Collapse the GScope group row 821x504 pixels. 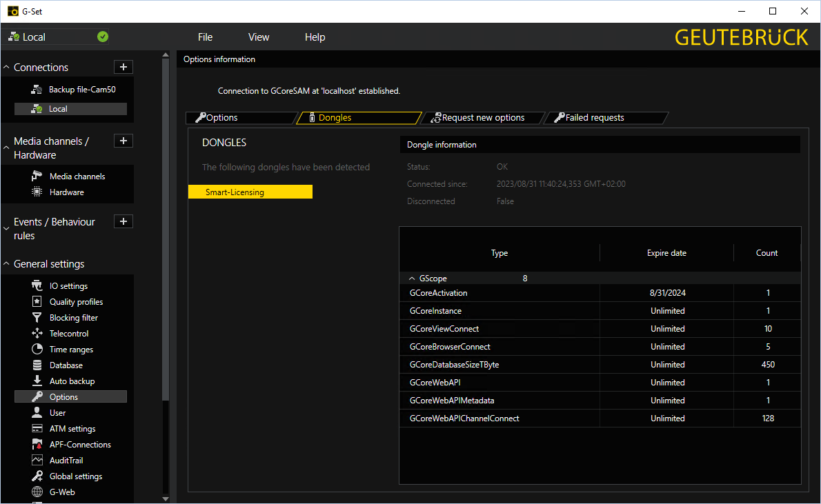[412, 279]
